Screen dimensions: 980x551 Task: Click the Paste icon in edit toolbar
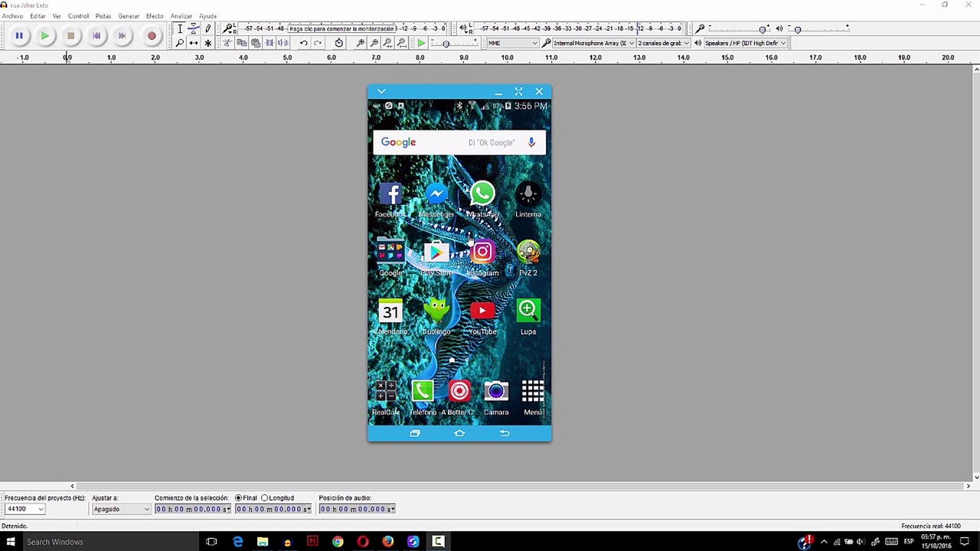255,43
